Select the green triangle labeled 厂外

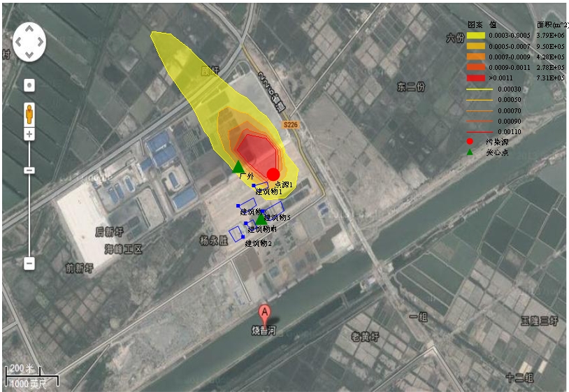(238, 167)
